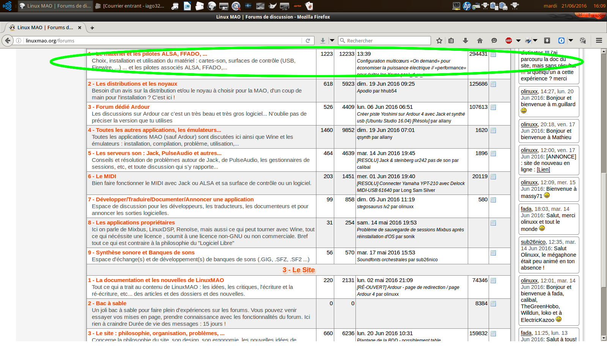Image resolution: width=607 pixels, height=364 pixels.
Task: Click the smiley chat icon in toolbar
Action: click(494, 41)
